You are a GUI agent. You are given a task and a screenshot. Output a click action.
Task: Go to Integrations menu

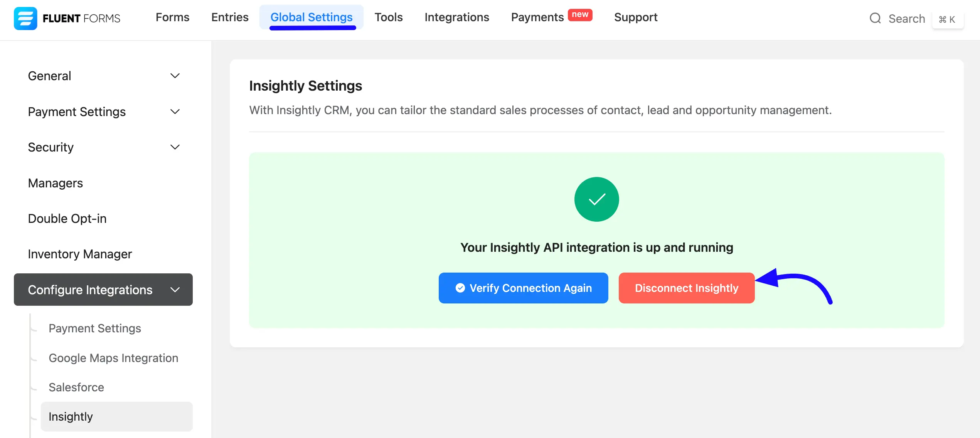[457, 17]
